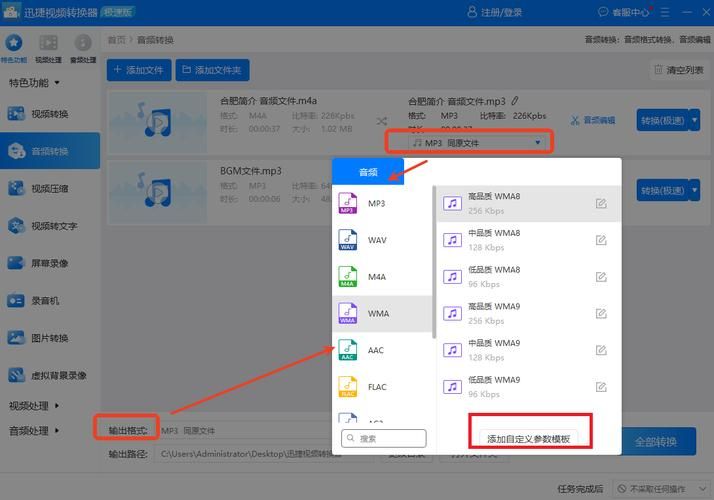Viewport: 714px width, 500px height.
Task: Choose AAC format in the list
Action: tap(382, 350)
